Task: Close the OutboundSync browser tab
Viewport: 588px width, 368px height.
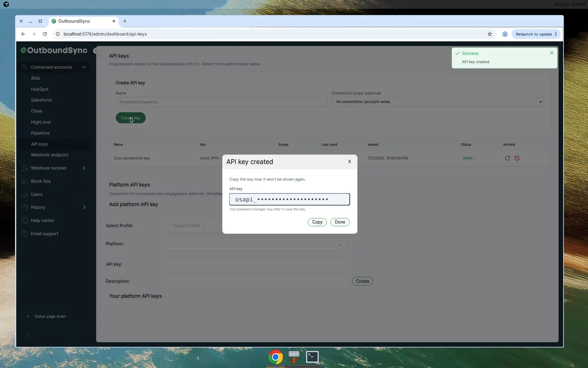Action: (114, 21)
